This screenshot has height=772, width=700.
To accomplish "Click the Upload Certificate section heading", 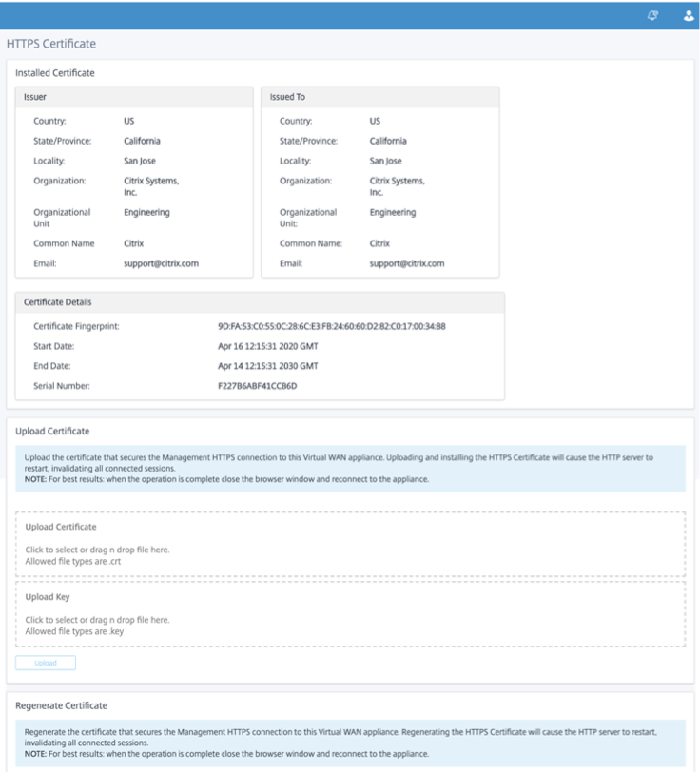I will click(x=52, y=432).
